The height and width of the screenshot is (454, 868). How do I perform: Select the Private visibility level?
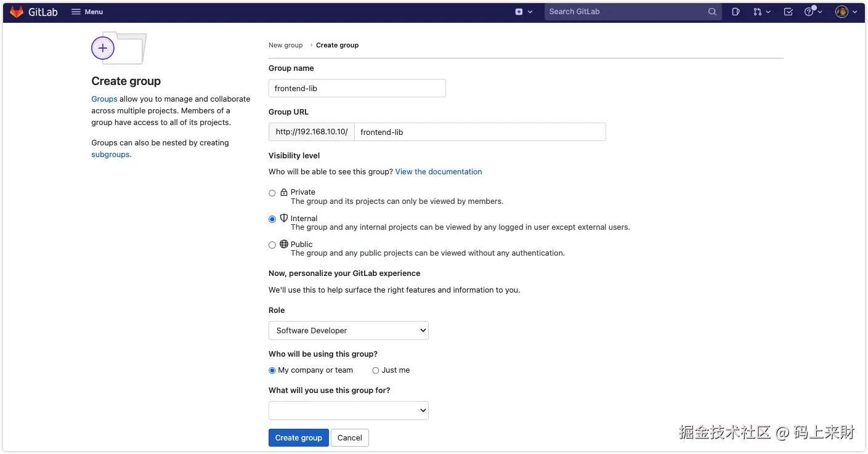coord(272,193)
